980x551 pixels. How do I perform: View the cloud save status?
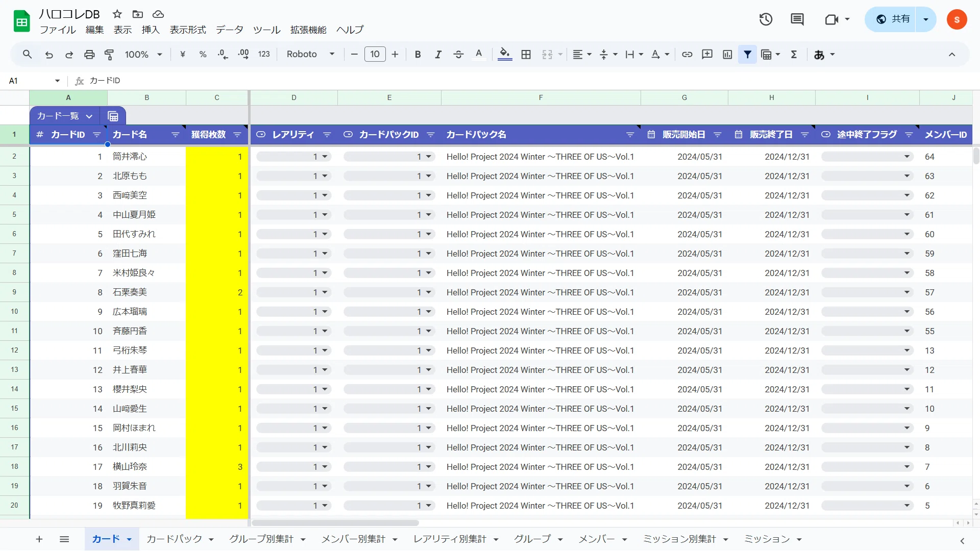tap(158, 14)
